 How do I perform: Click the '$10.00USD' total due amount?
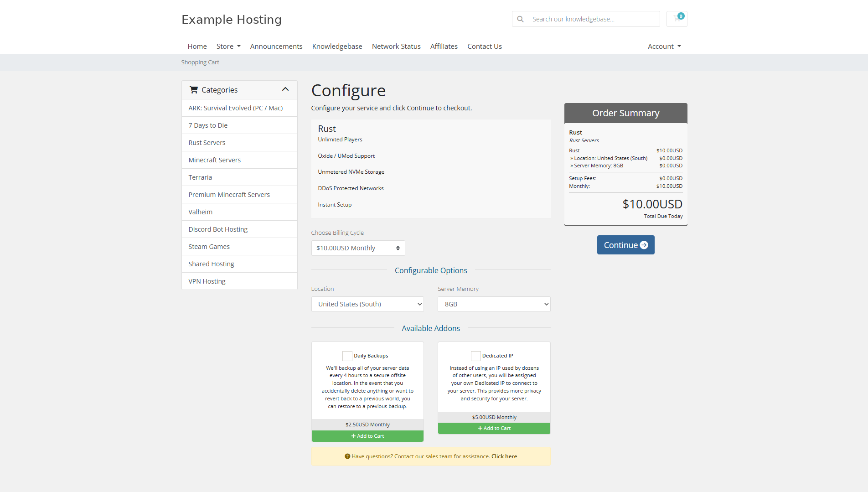(652, 204)
